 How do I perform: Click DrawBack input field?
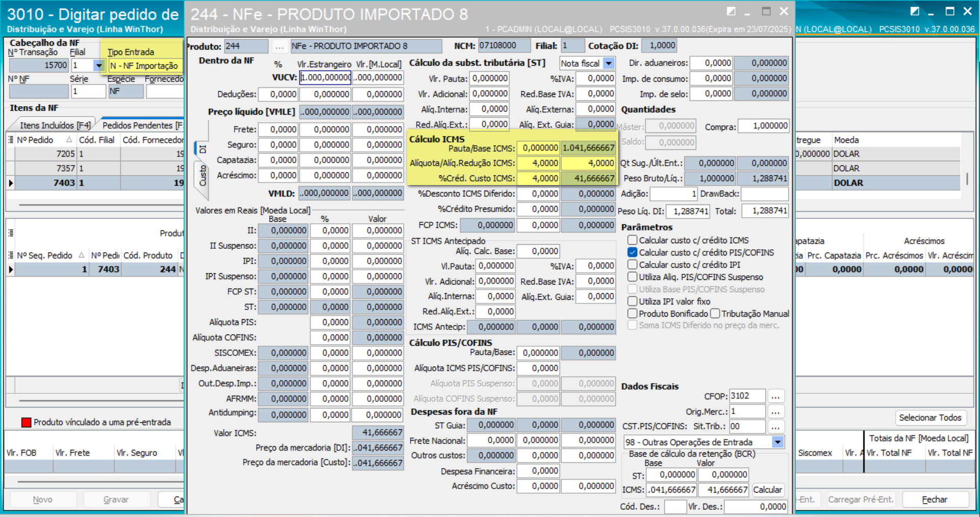click(764, 194)
